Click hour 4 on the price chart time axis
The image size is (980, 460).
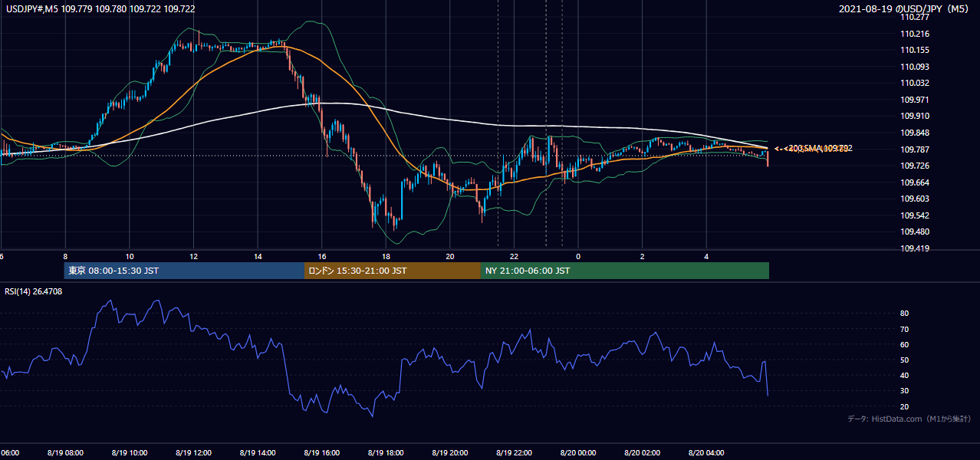click(706, 256)
